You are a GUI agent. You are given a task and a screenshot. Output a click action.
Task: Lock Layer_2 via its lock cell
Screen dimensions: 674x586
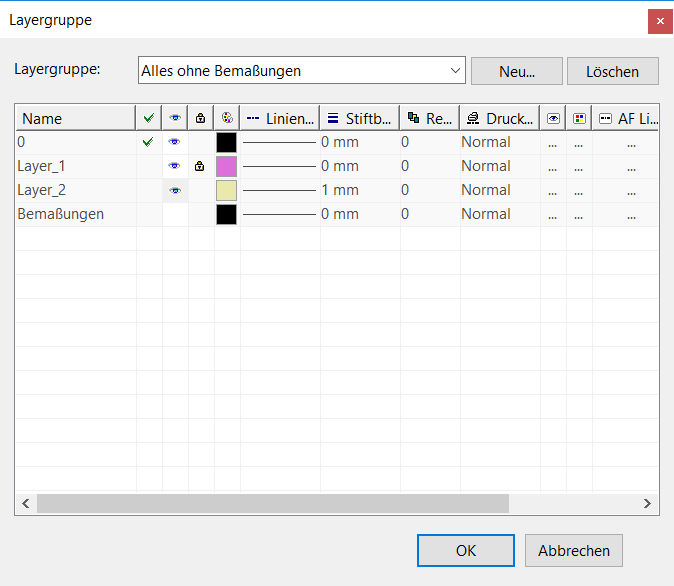201,190
